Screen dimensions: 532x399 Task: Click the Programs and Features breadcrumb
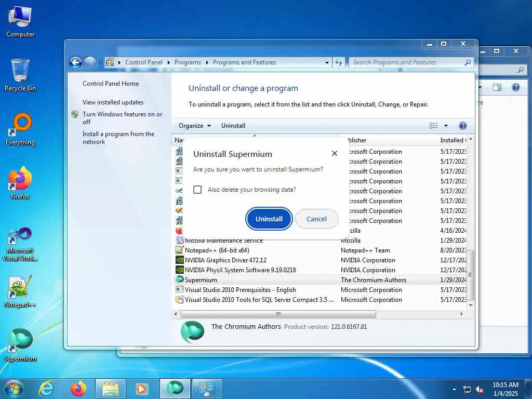tap(244, 62)
